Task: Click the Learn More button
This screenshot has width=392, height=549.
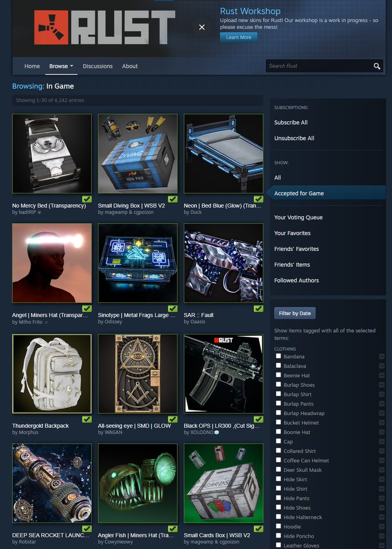Action: coord(238,37)
